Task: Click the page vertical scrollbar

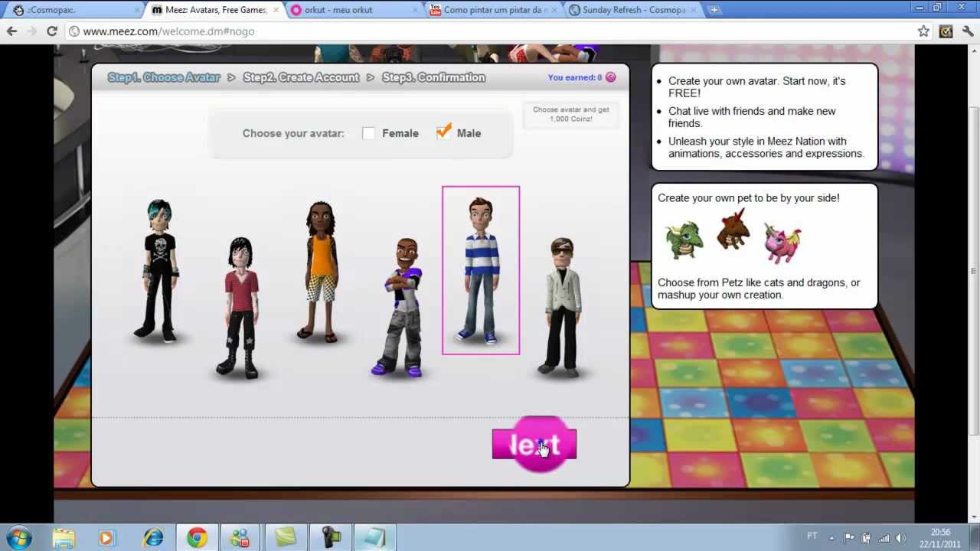Action: [x=973, y=270]
